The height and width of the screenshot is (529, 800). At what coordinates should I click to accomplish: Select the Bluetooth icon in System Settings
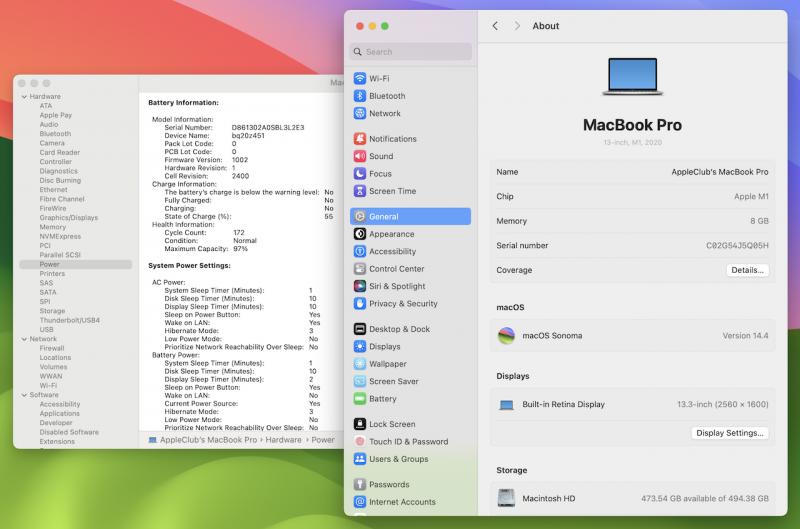click(360, 96)
